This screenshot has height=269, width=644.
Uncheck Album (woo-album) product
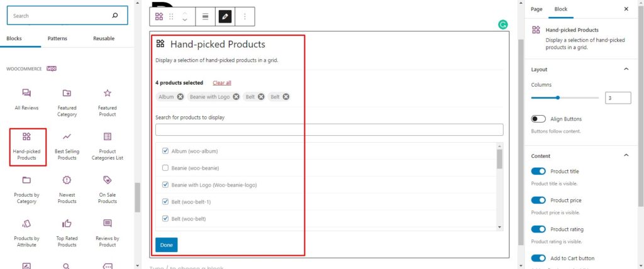coord(165,151)
